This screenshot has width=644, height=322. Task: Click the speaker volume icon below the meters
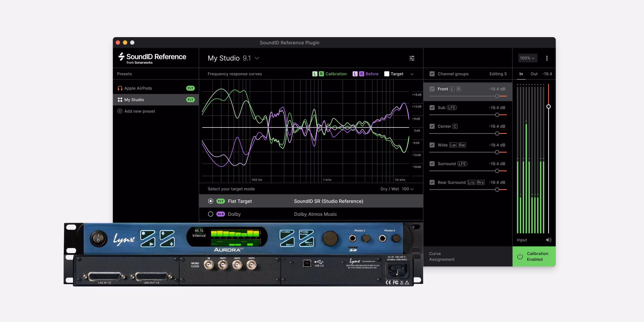tap(549, 240)
